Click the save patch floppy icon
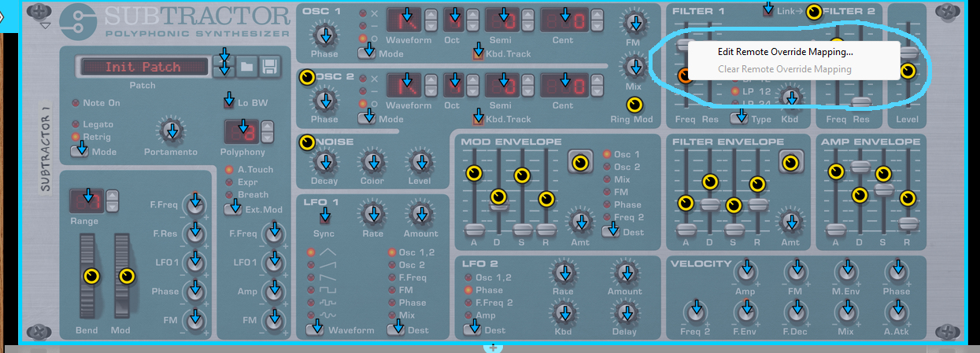 (269, 67)
